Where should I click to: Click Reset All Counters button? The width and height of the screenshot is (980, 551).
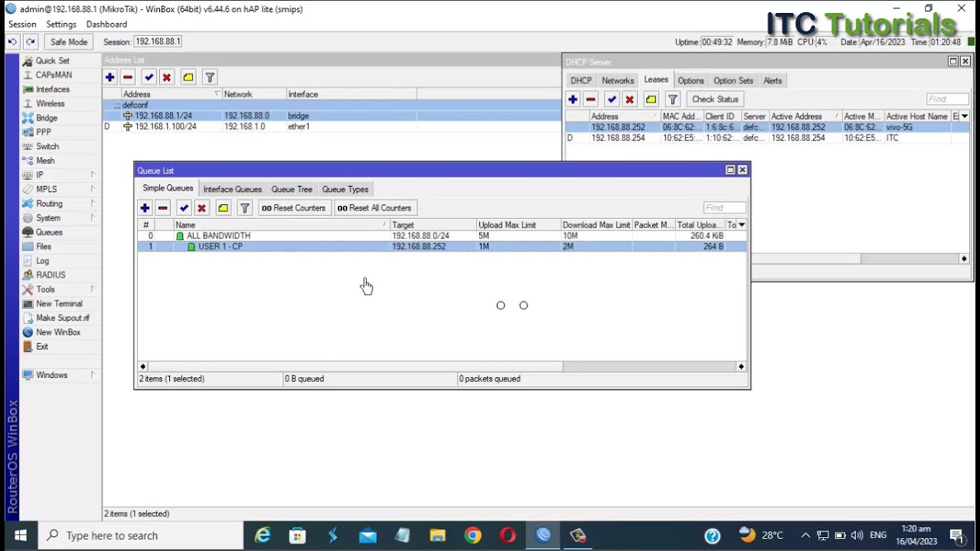[x=374, y=208]
